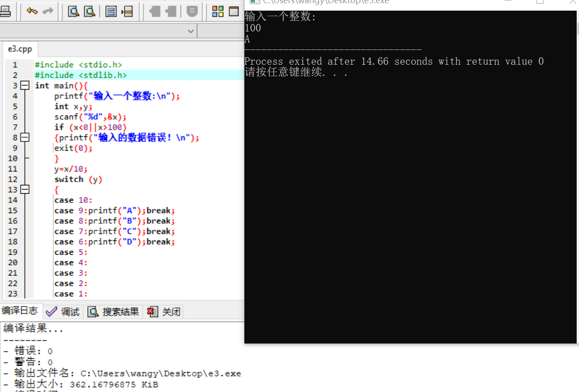Click the entered value '100' in the console
This screenshot has height=392, width=579.
pyautogui.click(x=253, y=28)
